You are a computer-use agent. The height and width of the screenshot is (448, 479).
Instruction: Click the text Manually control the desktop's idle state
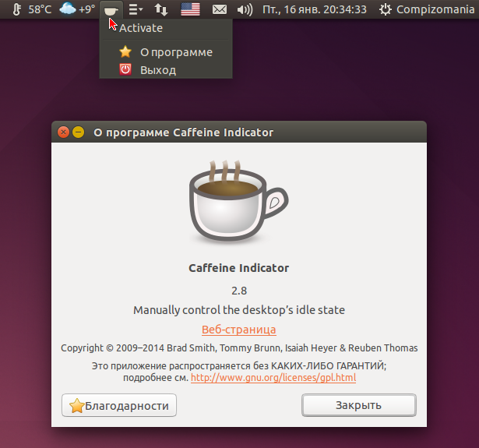[239, 310]
